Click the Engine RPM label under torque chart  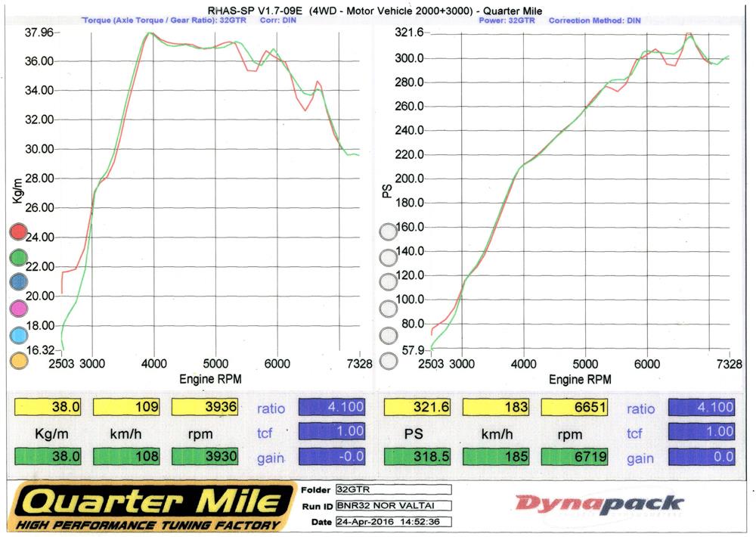210,379
